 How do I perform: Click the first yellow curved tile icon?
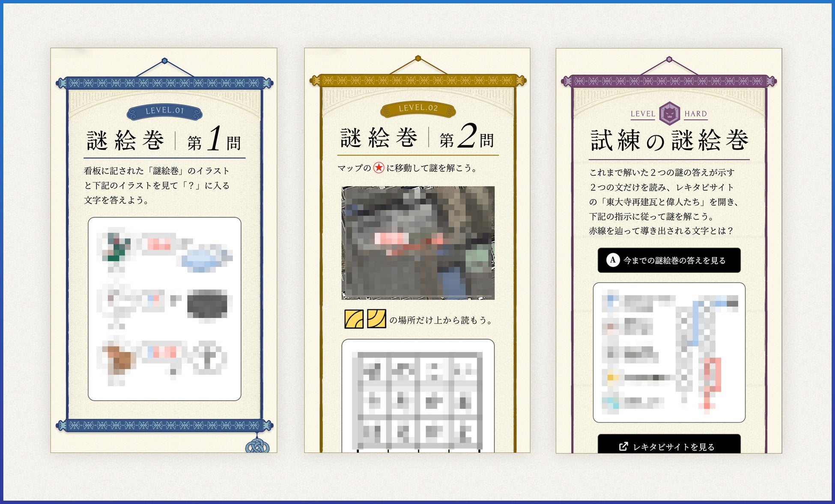(354, 319)
